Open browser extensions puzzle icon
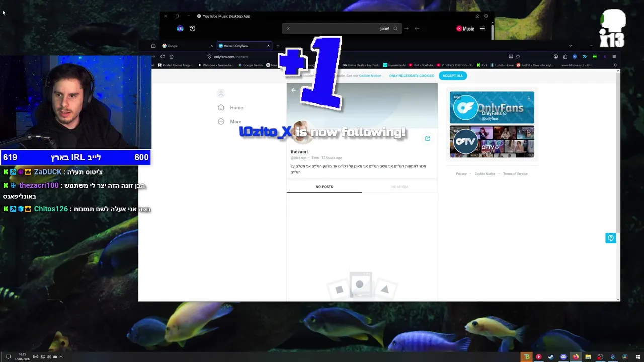The image size is (644, 362). (565, 56)
